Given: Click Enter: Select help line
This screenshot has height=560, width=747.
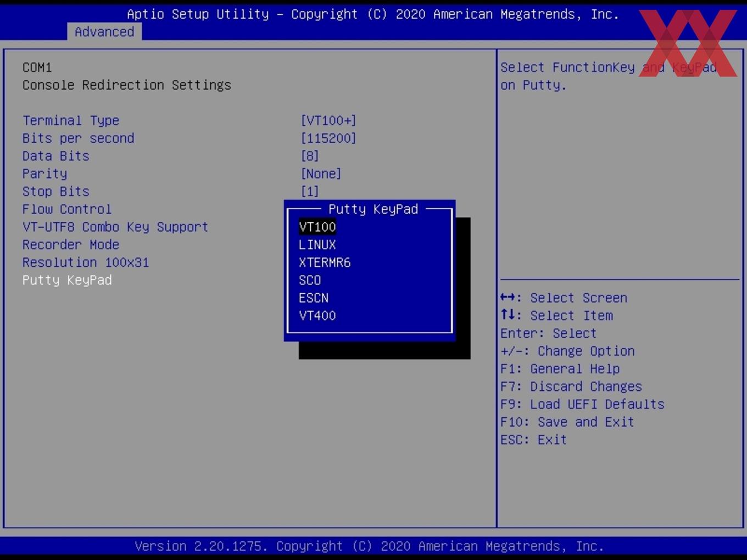Looking at the screenshot, I should click(549, 333).
